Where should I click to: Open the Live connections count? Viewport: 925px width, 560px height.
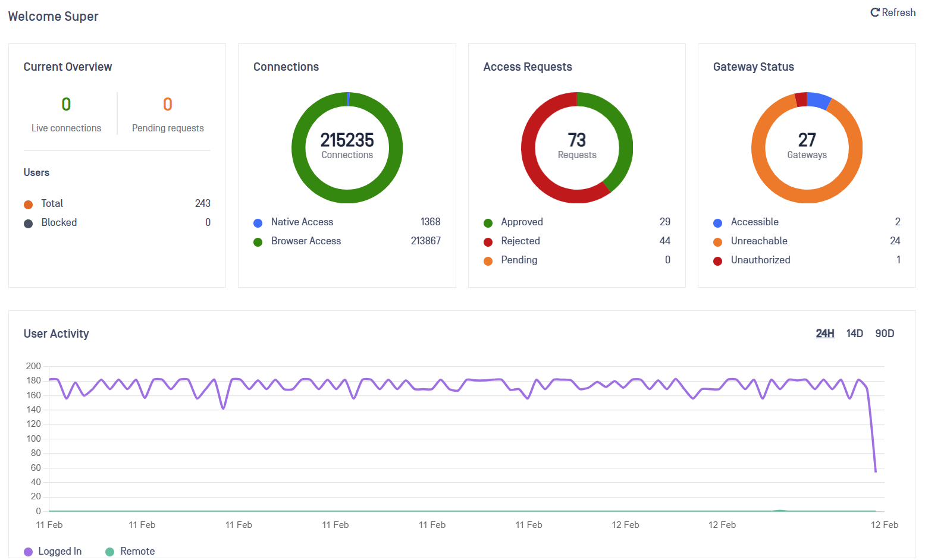tap(66, 105)
